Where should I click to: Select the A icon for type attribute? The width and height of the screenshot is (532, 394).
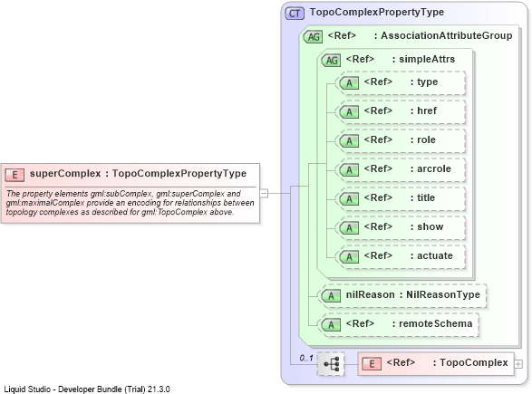click(349, 83)
